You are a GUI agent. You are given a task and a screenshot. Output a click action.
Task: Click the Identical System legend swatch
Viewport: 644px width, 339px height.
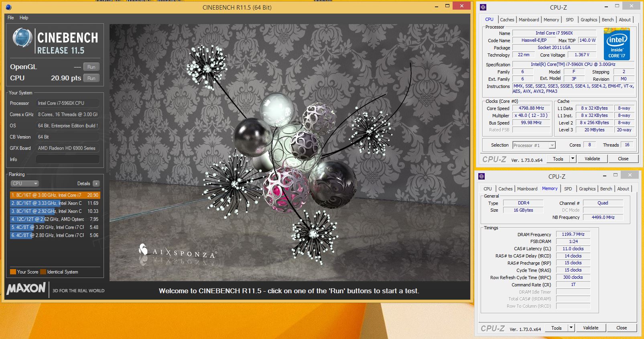43,272
